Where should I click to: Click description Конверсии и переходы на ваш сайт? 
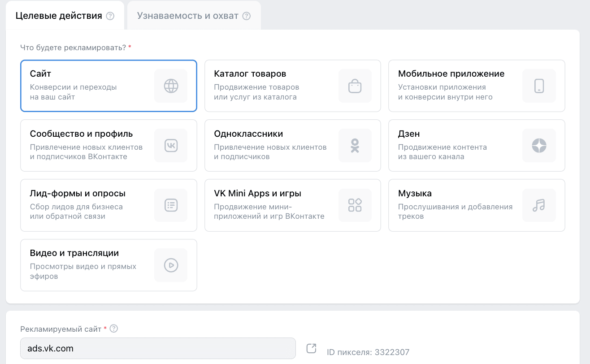click(x=74, y=92)
